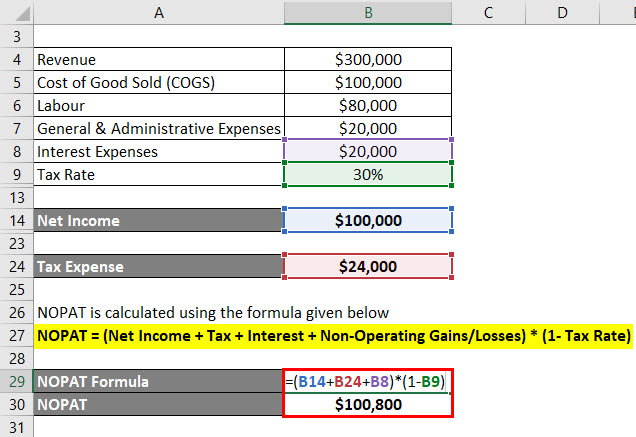636x437 pixels.
Task: Click the $100,800 NOPAT result
Action: 368,405
